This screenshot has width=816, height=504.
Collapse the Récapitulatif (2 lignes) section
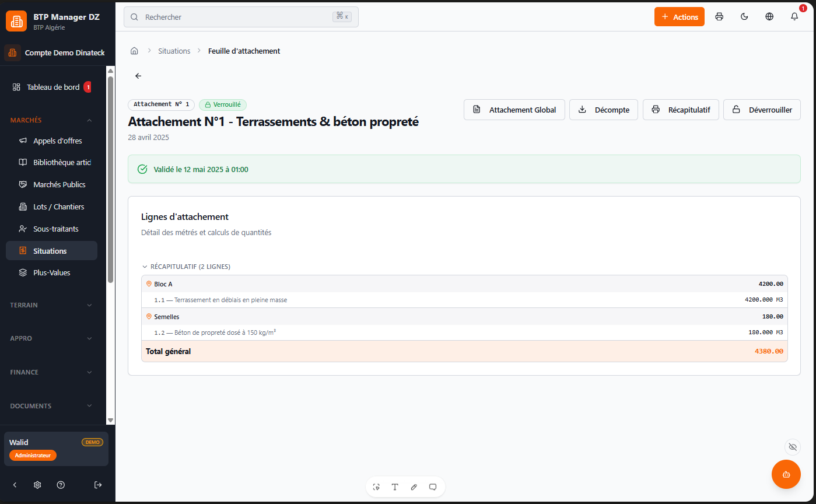pyautogui.click(x=187, y=267)
